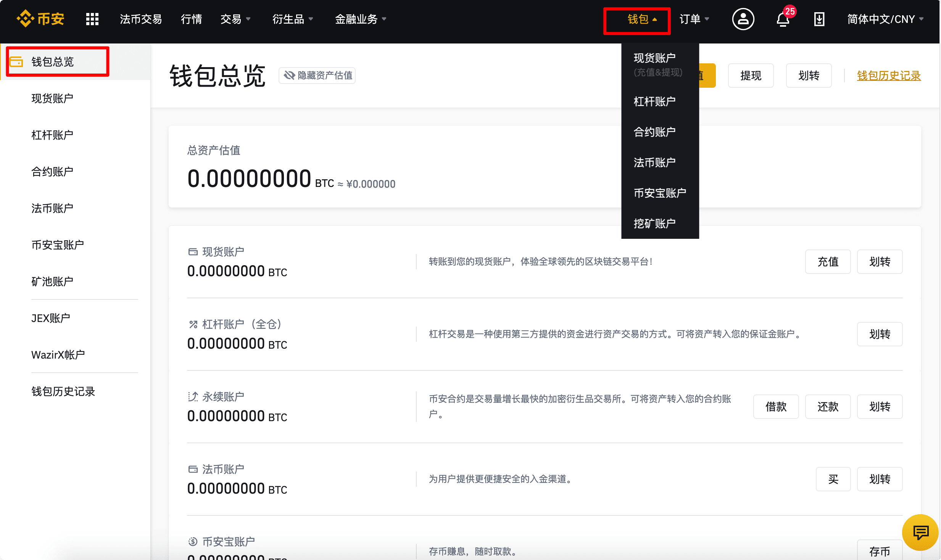
Task: Click the 钱包总览 page heading
Action: (217, 76)
